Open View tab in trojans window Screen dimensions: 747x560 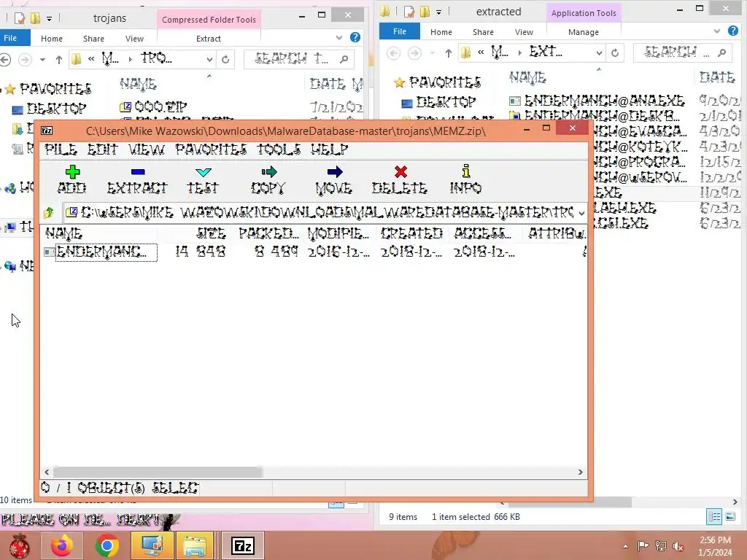pos(134,39)
